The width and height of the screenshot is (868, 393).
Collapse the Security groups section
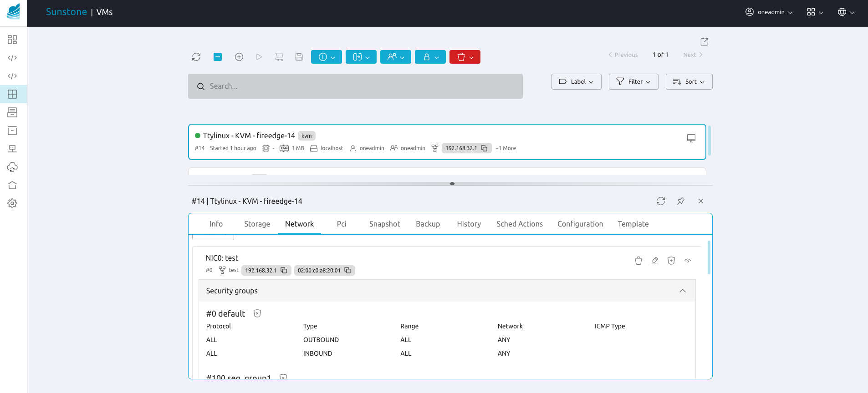point(683,291)
